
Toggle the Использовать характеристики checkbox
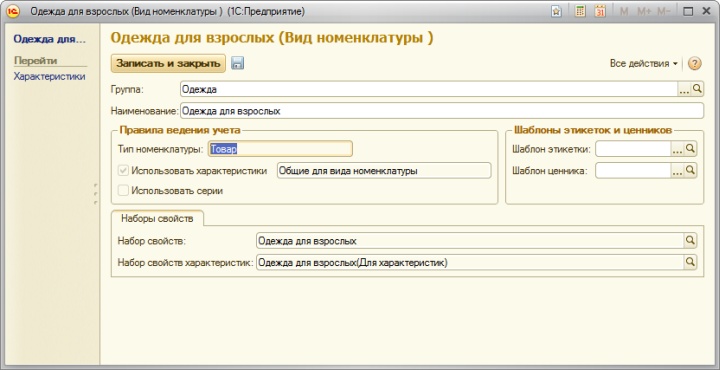(123, 170)
